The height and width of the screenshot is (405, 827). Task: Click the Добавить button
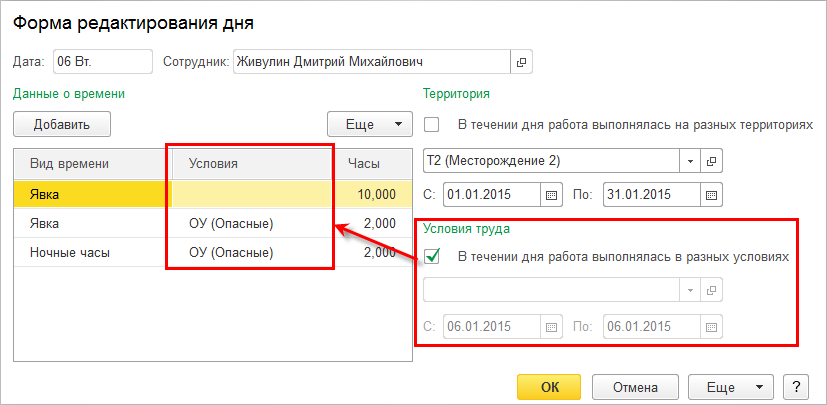pyautogui.click(x=62, y=125)
